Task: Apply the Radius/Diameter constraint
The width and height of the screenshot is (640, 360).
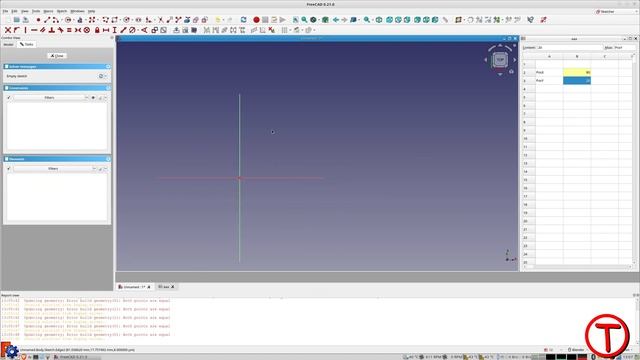Action: pyautogui.click(x=132, y=30)
